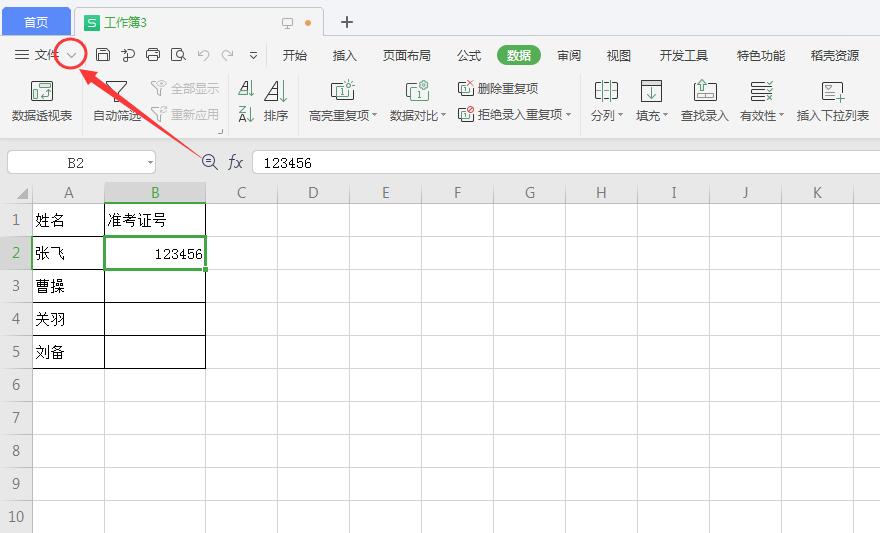Switch to the 视图 ribbon tab
Image resolution: width=880 pixels, height=533 pixels.
click(x=618, y=55)
